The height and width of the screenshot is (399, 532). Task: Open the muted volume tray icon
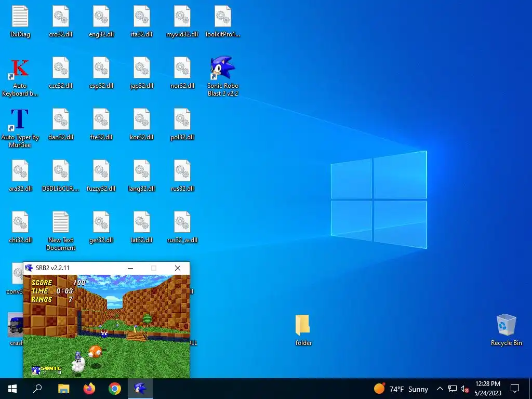click(464, 389)
